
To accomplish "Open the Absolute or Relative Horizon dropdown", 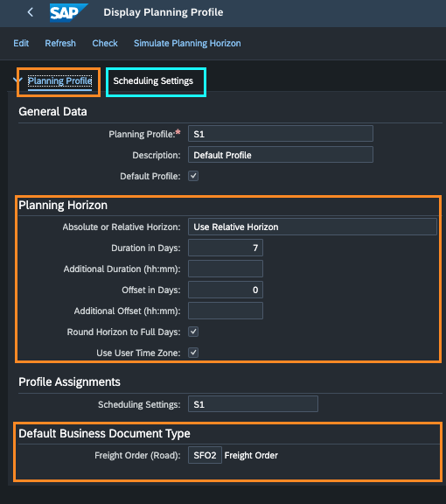I will click(x=312, y=227).
